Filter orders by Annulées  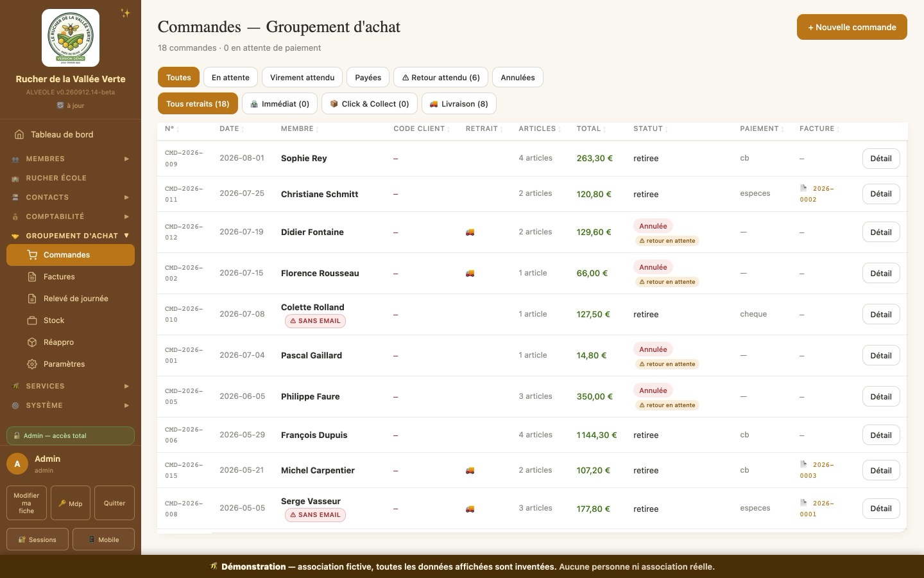518,78
